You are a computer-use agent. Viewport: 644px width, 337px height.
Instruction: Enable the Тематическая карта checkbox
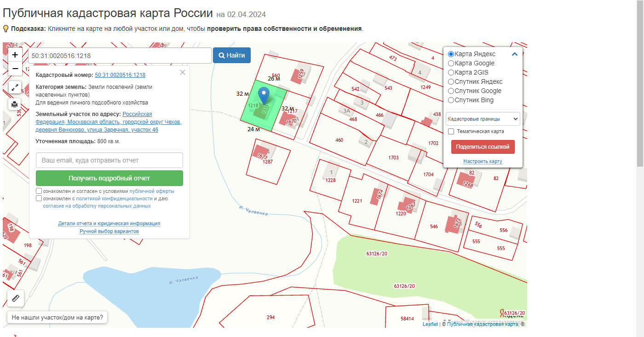pyautogui.click(x=451, y=131)
